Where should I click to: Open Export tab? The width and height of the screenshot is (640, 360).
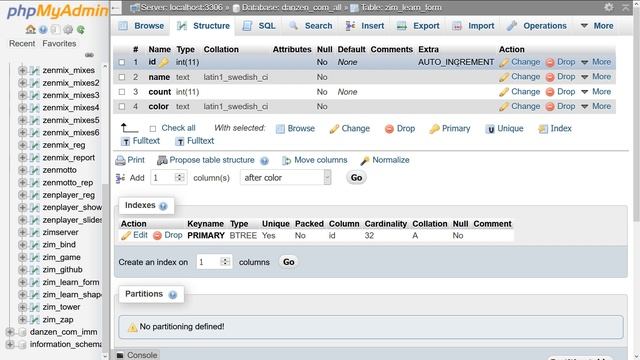[x=418, y=26]
